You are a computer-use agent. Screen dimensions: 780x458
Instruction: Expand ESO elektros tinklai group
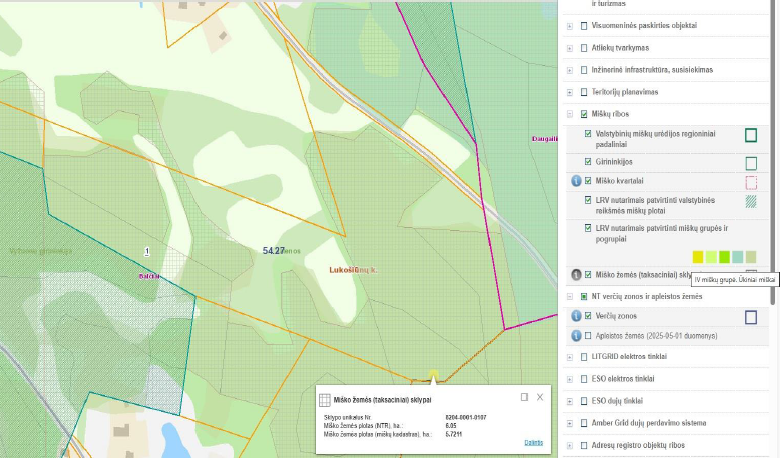(570, 379)
